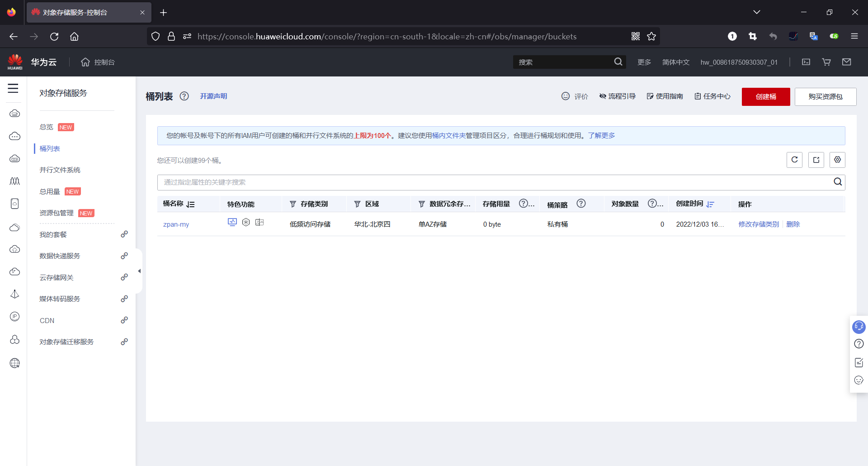
Task: Open the floating feedback edit icon
Action: 859,362
